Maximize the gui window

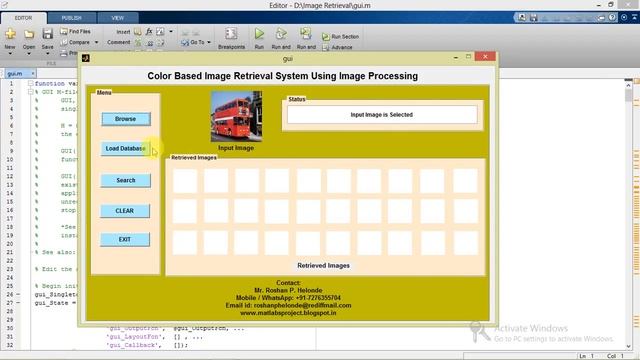[x=469, y=57]
